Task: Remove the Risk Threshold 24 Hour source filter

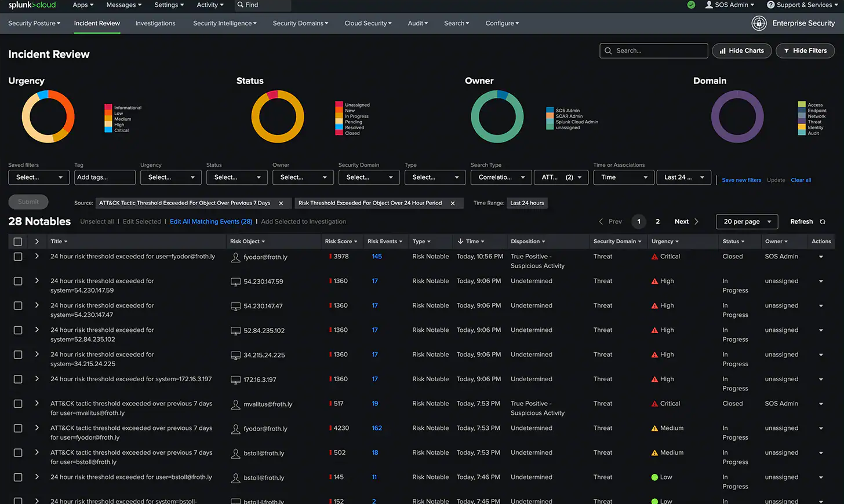Action: point(453,203)
